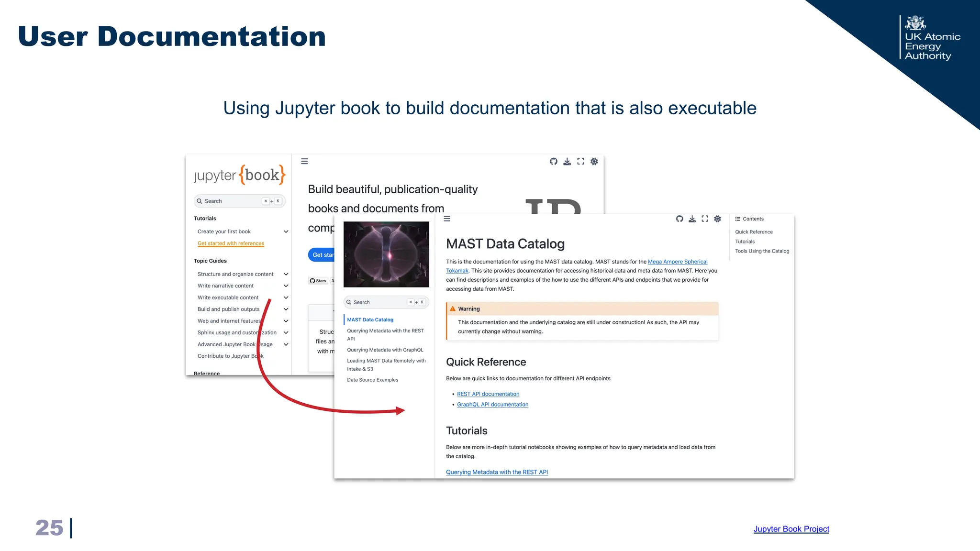Open REST API documentation link
This screenshot has height=551, width=980.
pos(488,394)
